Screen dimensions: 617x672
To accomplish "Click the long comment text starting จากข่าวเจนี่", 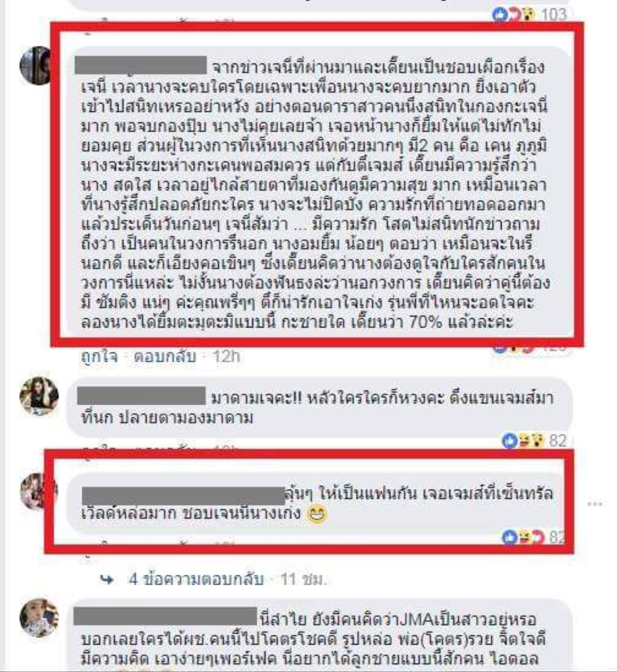I will point(315,194).
